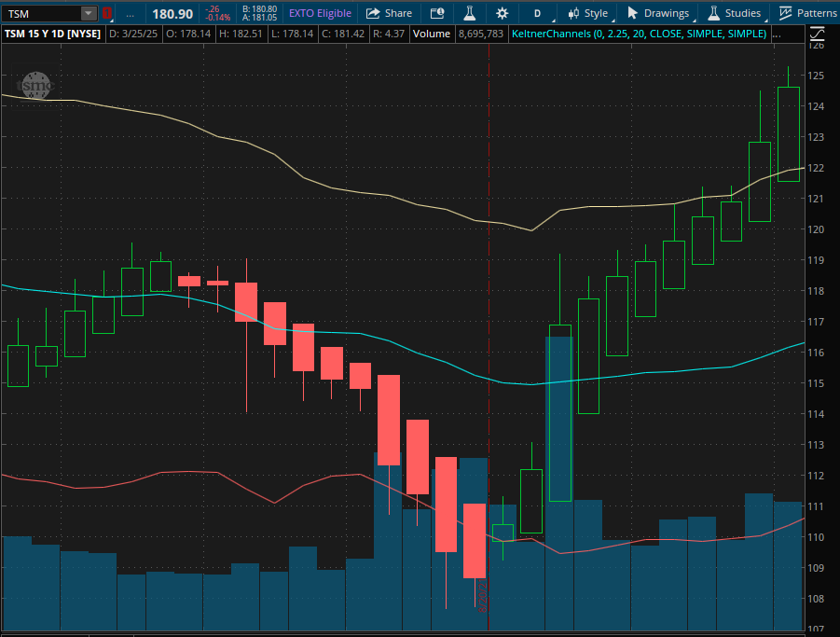Click the Share button
This screenshot has height=637, width=840.
coord(388,13)
